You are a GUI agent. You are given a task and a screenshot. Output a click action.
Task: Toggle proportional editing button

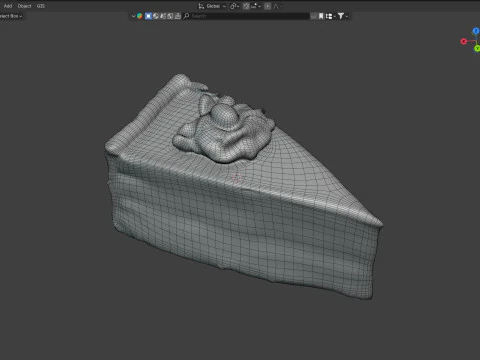tap(267, 6)
